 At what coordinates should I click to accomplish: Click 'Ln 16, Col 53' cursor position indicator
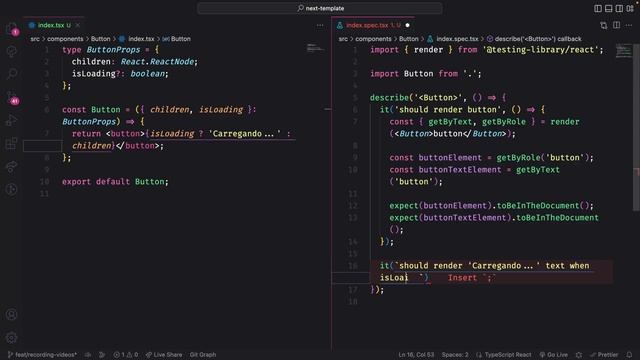pos(416,355)
